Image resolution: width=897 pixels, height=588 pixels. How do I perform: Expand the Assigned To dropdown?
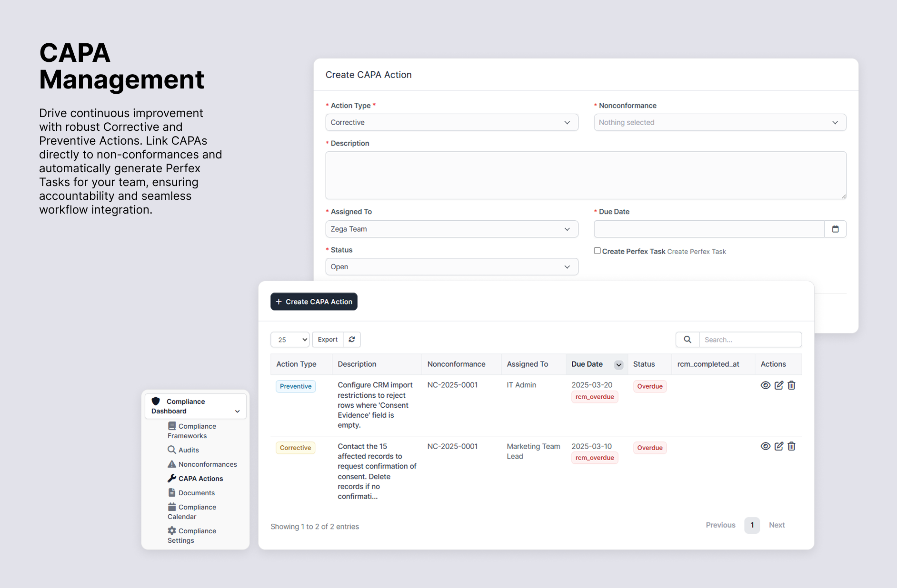[x=451, y=229]
